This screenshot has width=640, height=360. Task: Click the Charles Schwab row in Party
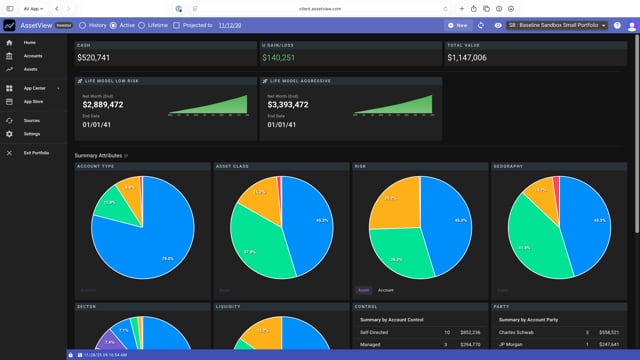coord(559,332)
